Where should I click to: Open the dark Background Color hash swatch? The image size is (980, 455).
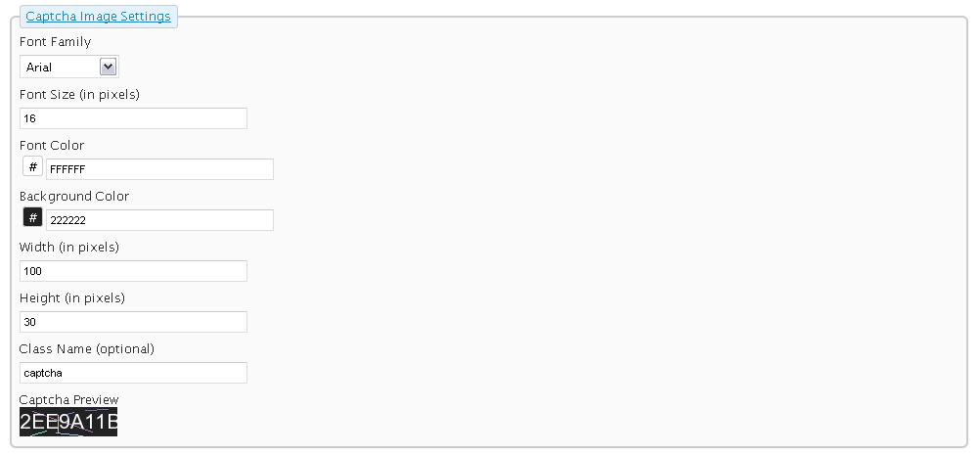pos(32,217)
